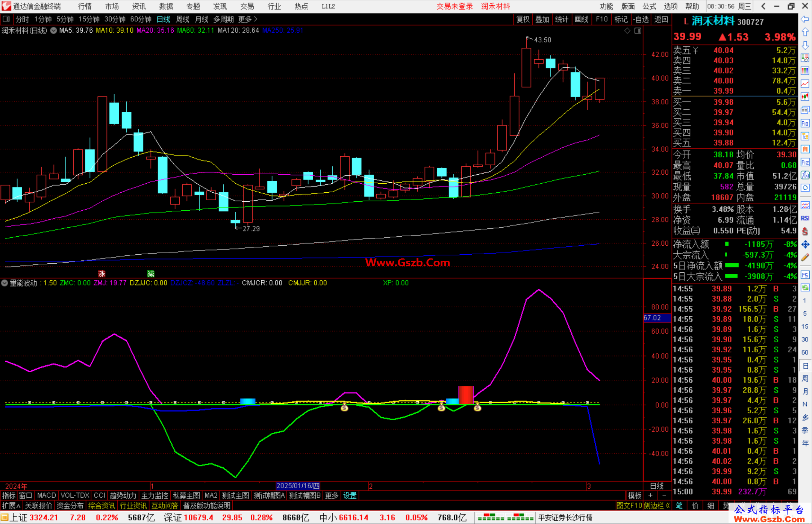Click the 叠加 overlay button
Viewport: 812px width, 524px height.
(542, 19)
